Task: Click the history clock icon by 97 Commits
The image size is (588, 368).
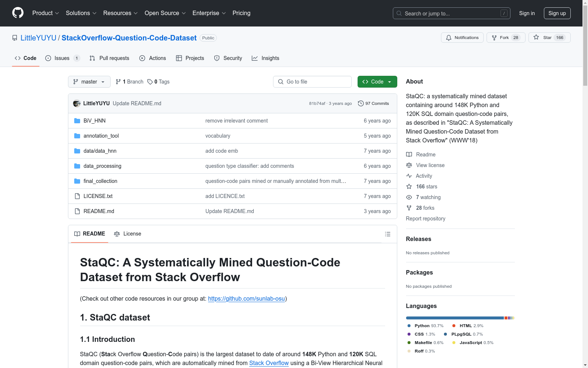Action: tap(361, 103)
